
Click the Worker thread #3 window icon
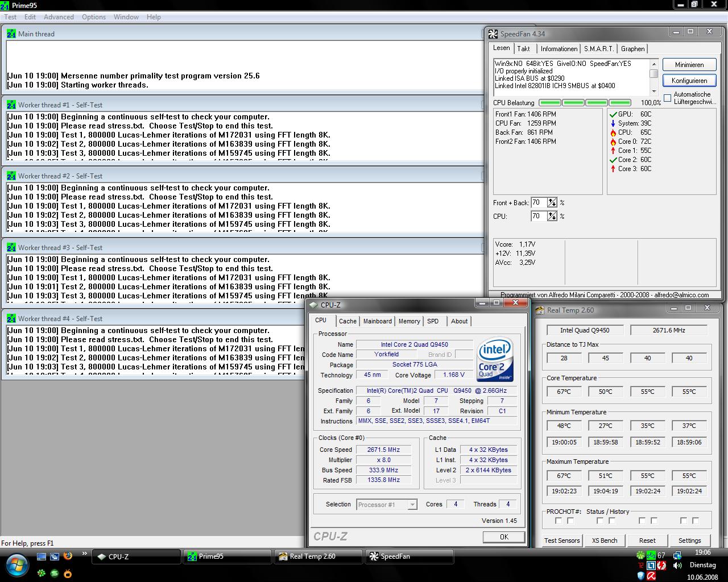(x=11, y=247)
